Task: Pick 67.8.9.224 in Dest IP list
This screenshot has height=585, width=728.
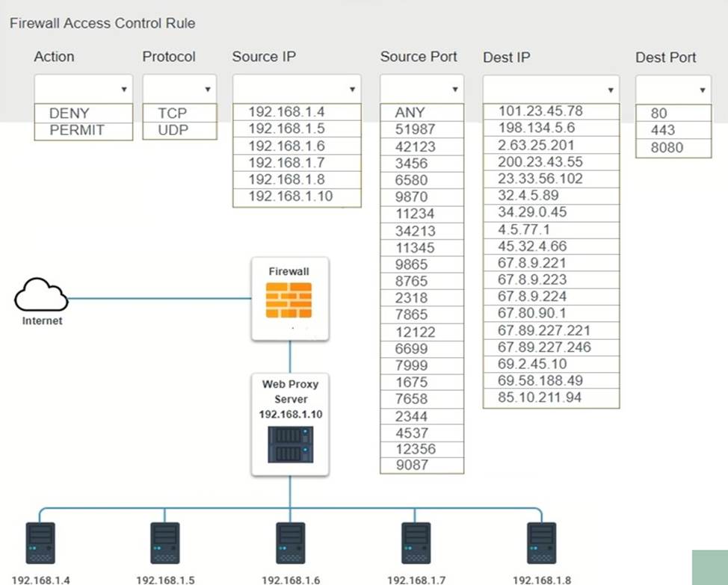Action: [532, 296]
